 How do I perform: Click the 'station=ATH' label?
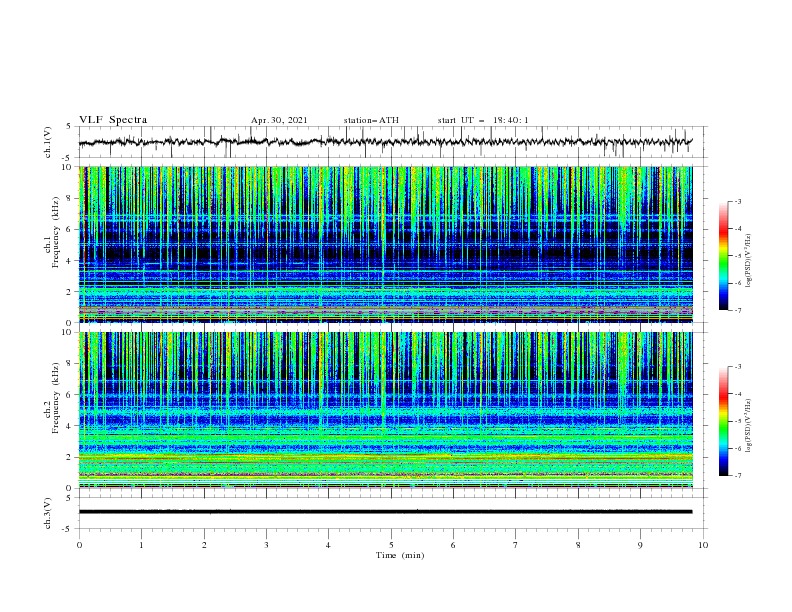tap(371, 120)
